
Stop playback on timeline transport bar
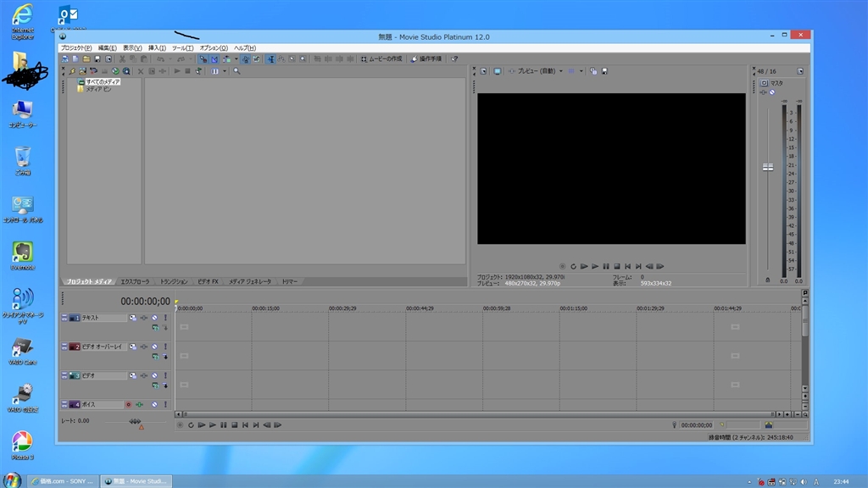234,425
